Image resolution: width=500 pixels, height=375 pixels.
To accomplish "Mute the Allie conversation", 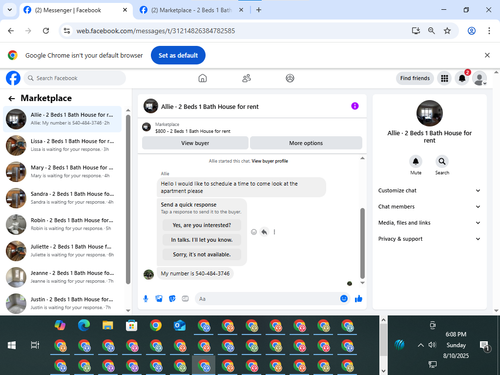I will click(x=416, y=161).
